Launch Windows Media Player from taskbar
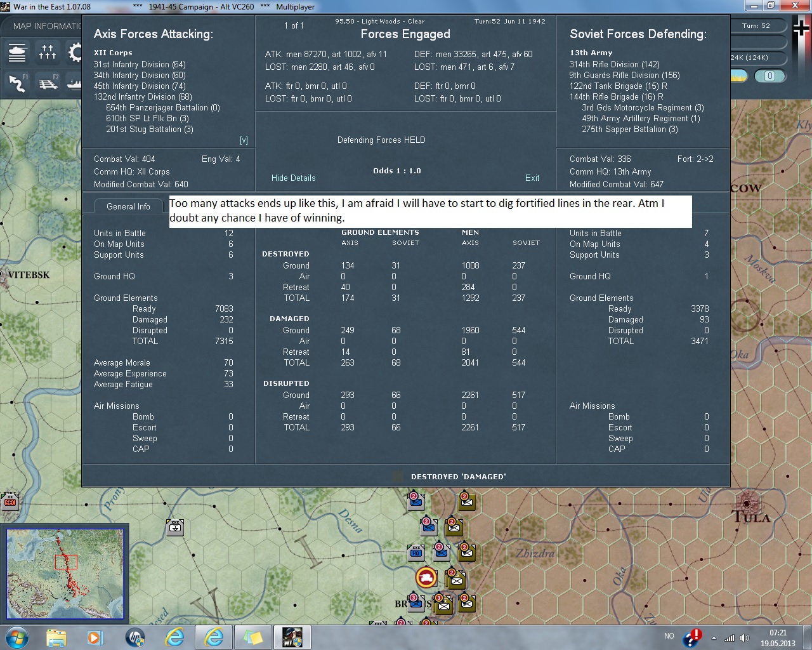The height and width of the screenshot is (650, 812). point(95,637)
